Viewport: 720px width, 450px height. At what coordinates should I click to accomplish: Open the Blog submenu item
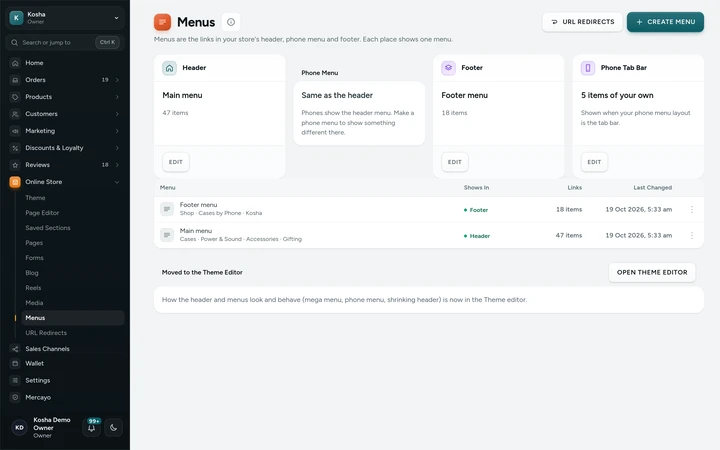[73, 273]
